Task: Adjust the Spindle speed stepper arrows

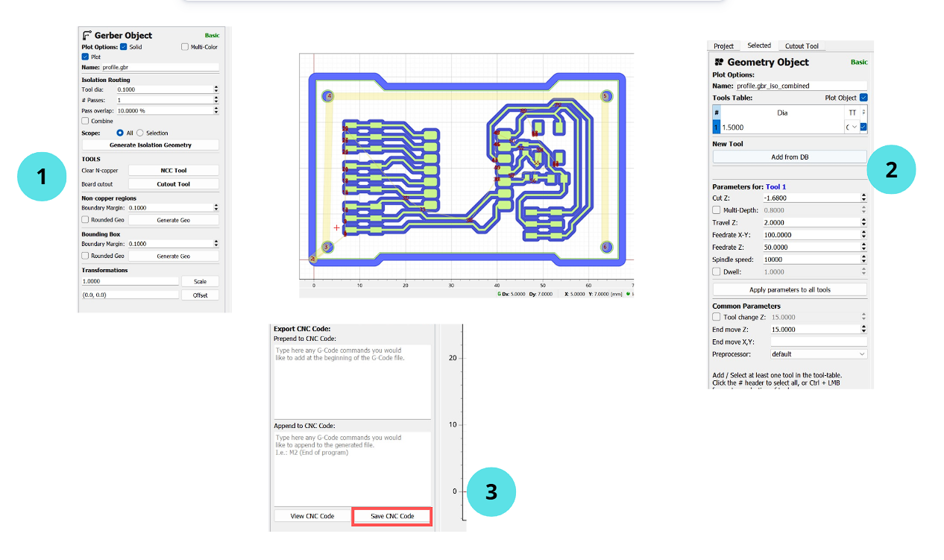Action: pos(864,259)
